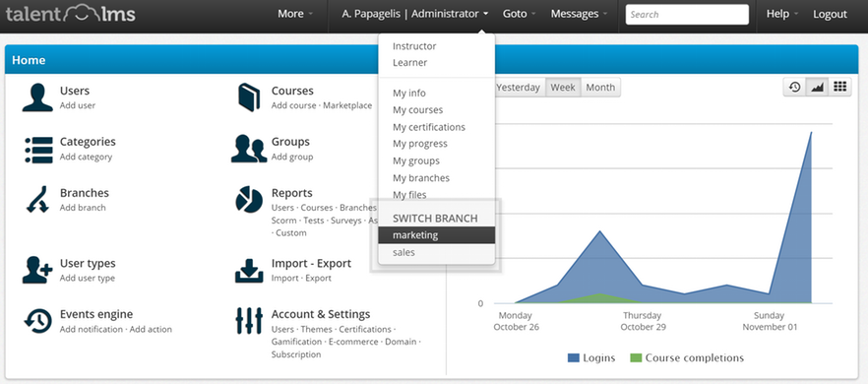The image size is (868, 384).
Task: Open the Tests report link
Action: (314, 221)
